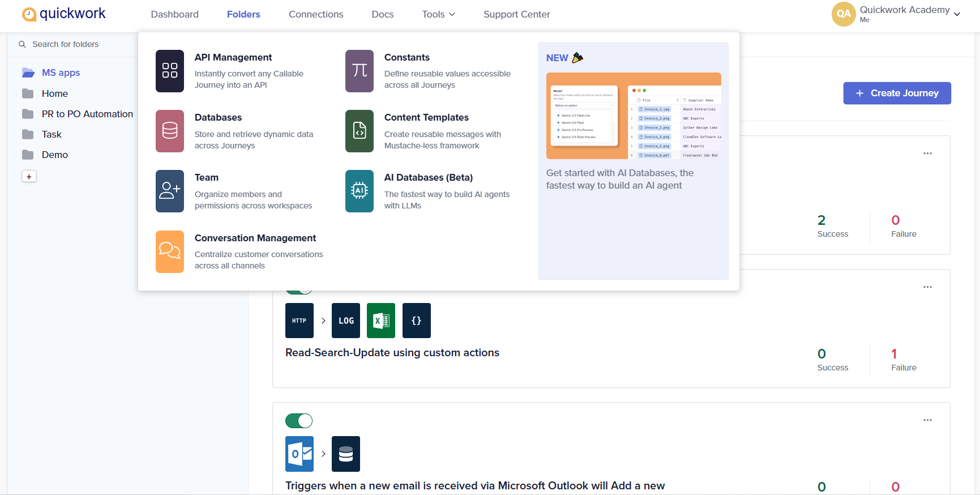Click the '1 Failure' count on Read-Search-Update

pyautogui.click(x=904, y=360)
